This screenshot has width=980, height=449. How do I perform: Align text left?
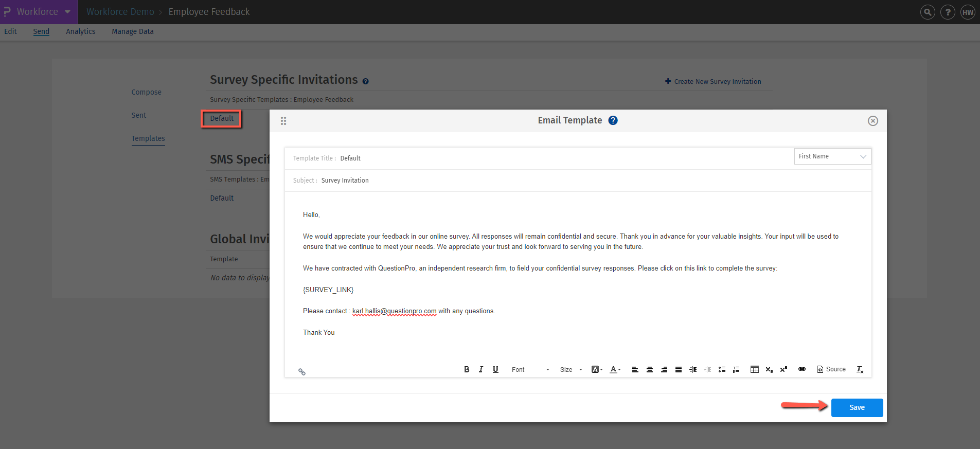[635, 369]
